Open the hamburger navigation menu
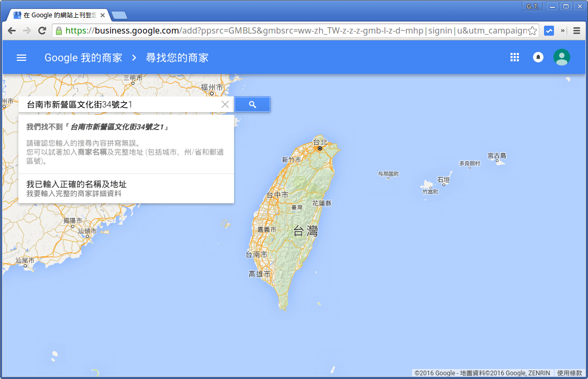Viewport: 588px width, 379px height. point(21,58)
